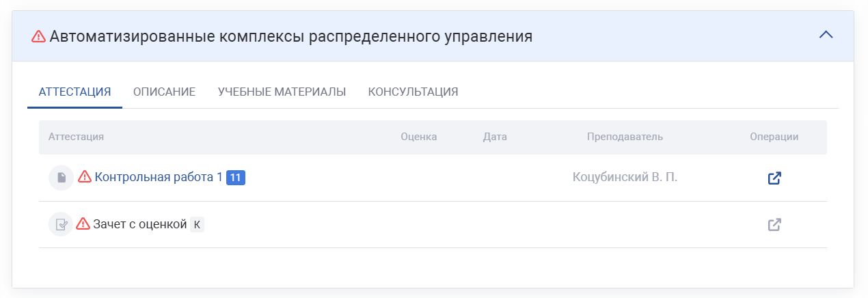Click the course title "Автоматизированные комплексы распределенного управления"
Image resolution: width=868 pixels, height=298 pixels.
click(291, 36)
